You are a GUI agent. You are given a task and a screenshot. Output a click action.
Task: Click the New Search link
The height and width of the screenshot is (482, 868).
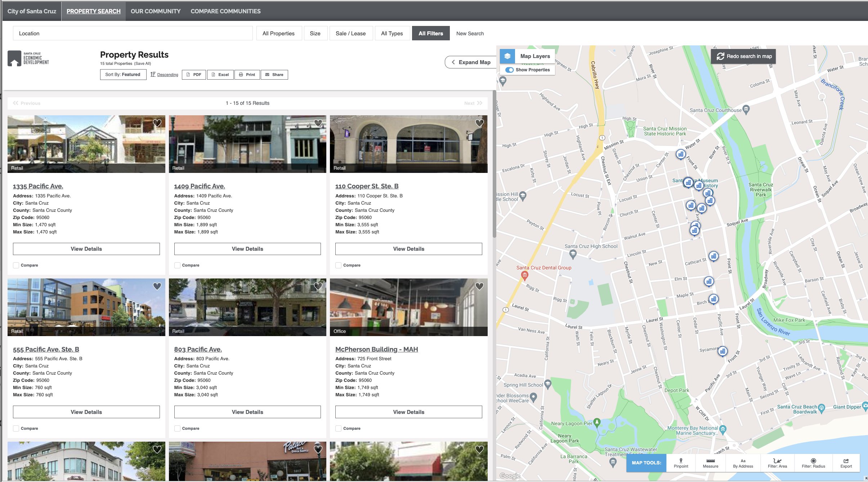coord(470,34)
